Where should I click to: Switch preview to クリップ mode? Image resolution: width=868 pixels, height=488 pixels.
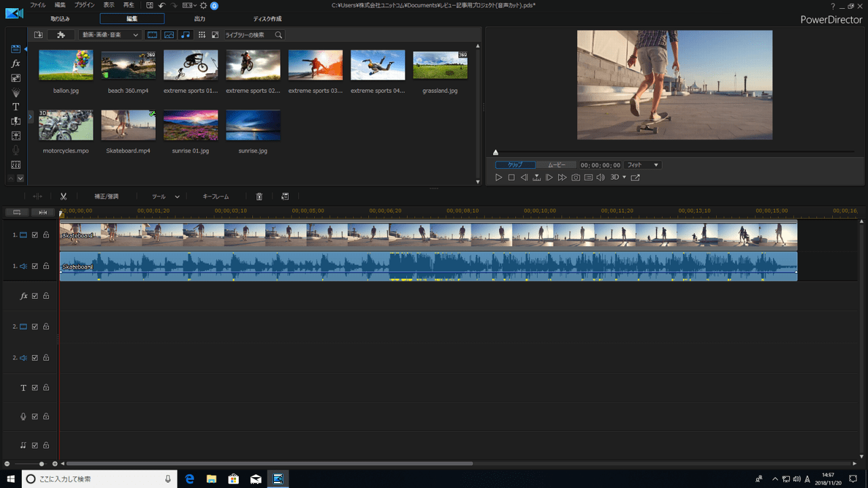coord(515,165)
